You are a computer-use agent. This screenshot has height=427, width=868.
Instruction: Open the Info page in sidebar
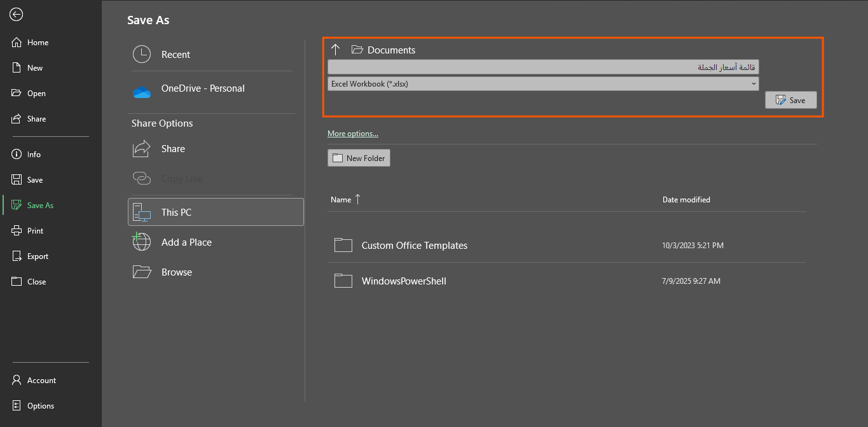[34, 155]
